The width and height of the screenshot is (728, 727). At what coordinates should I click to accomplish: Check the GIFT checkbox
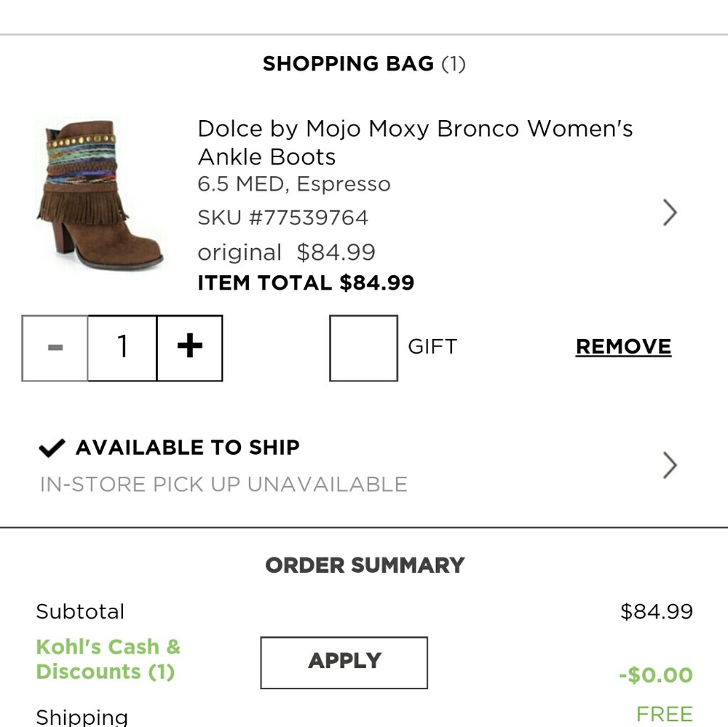pos(363,347)
